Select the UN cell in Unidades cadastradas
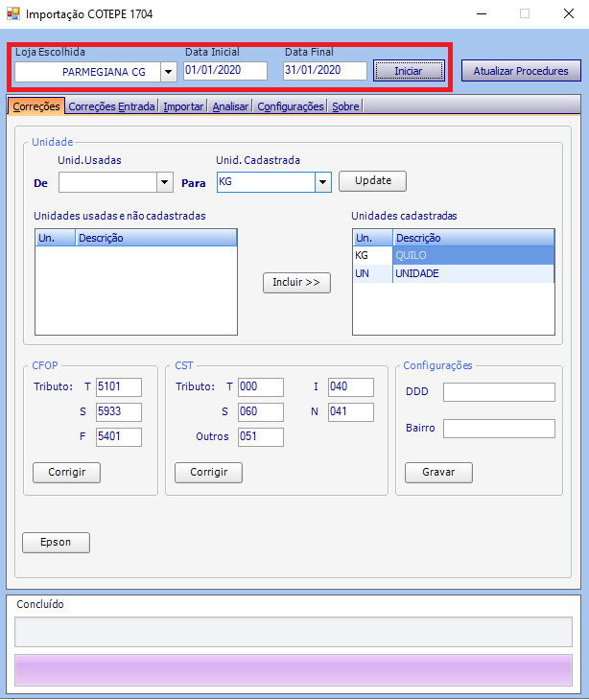The height and width of the screenshot is (700, 589). 373,273
